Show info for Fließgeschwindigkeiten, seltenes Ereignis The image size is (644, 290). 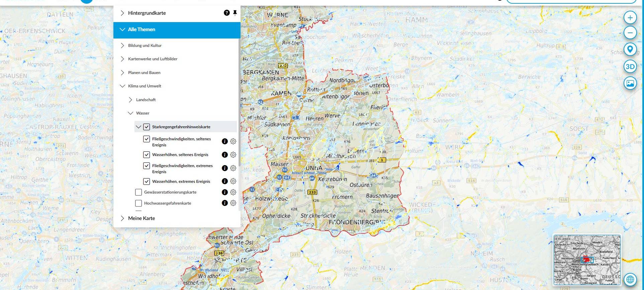225,141
